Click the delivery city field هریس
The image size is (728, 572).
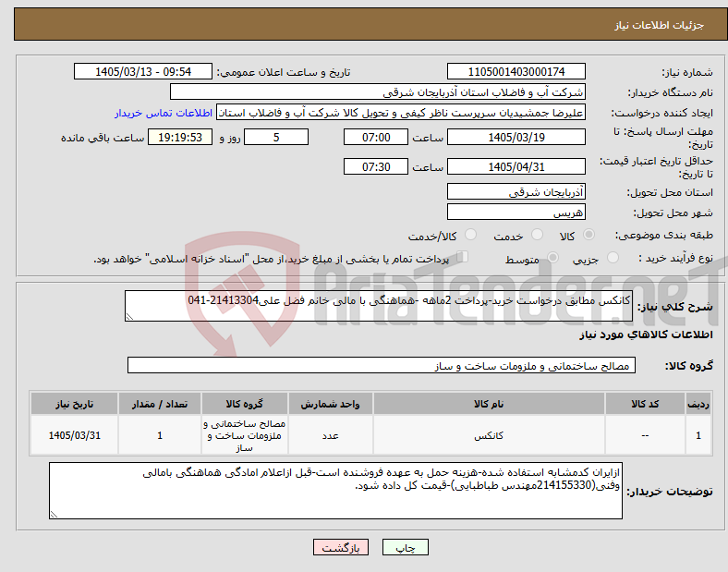click(516, 212)
